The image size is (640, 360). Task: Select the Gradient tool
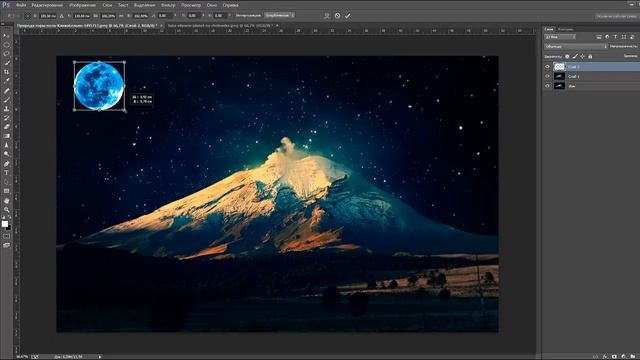pos(7,136)
